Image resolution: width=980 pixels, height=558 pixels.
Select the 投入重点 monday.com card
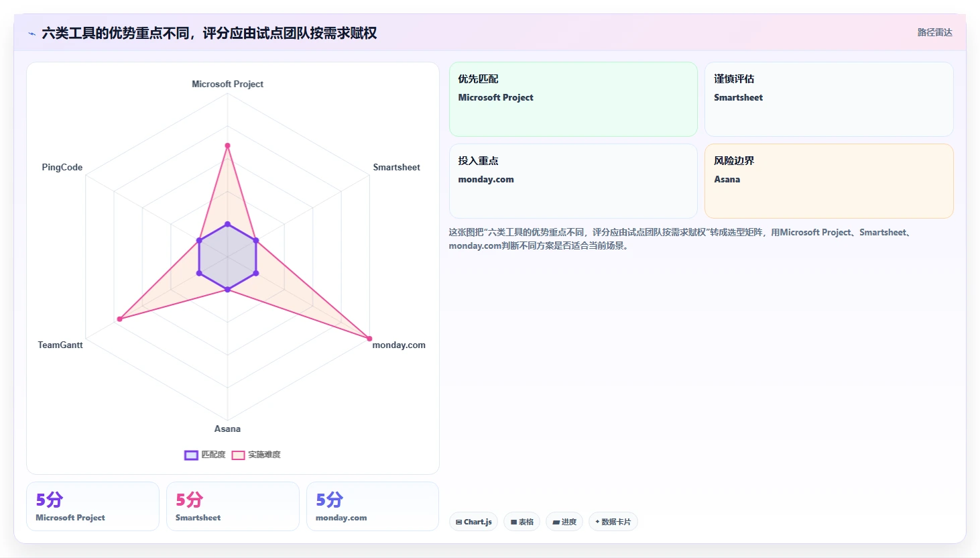tap(573, 181)
